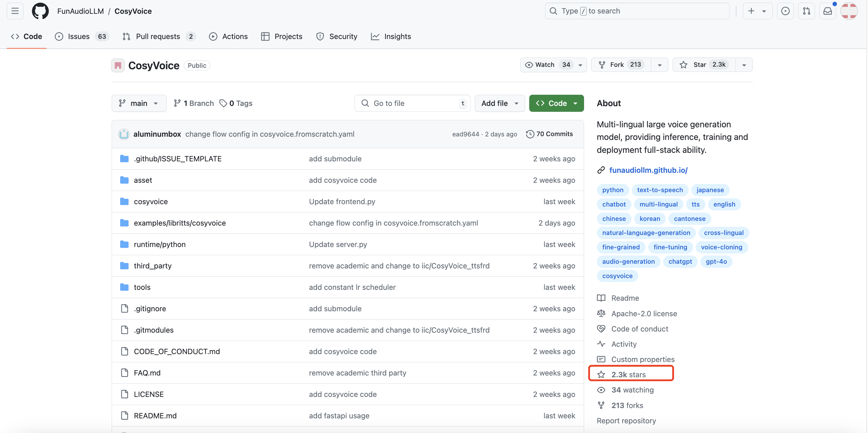Click the license scale icon
868x433 pixels.
601,314
